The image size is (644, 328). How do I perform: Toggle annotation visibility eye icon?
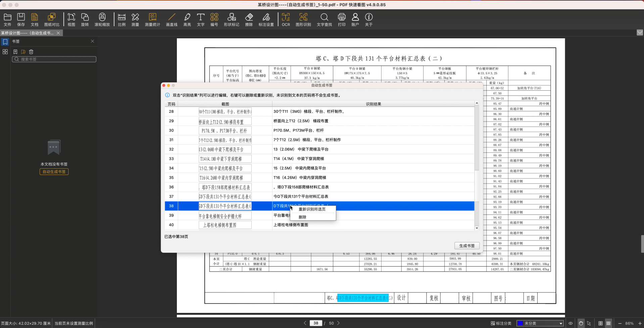click(x=571, y=323)
